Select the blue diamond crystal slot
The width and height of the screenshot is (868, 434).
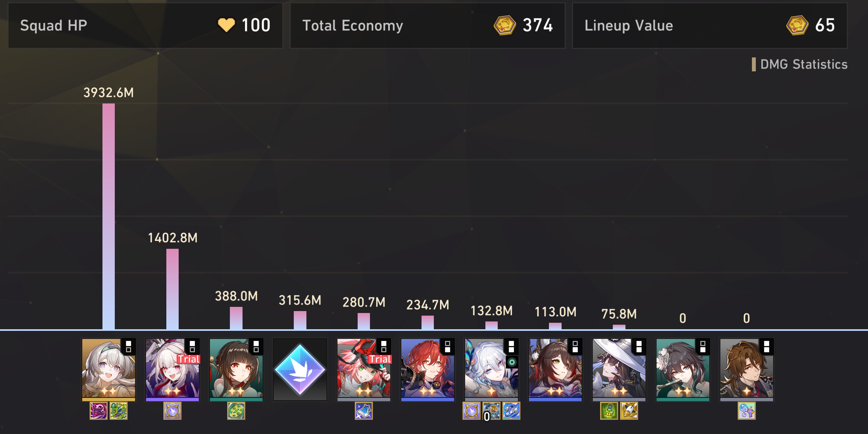[300, 370]
